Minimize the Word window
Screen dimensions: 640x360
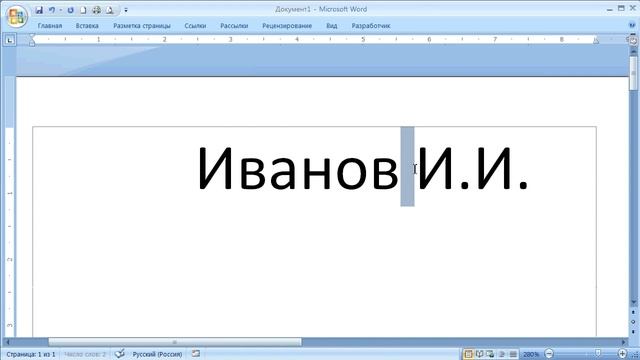tap(609, 9)
